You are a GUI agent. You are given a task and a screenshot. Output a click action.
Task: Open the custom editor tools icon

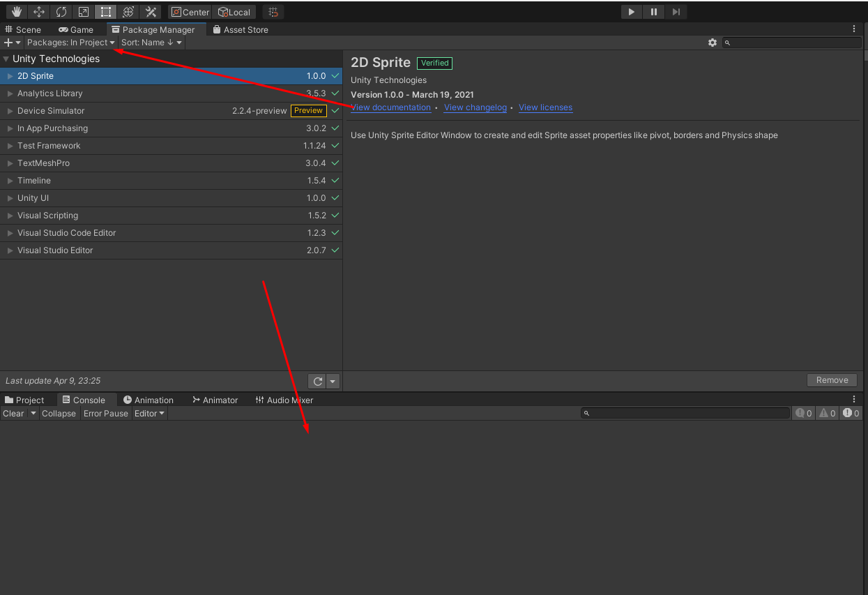(151, 12)
